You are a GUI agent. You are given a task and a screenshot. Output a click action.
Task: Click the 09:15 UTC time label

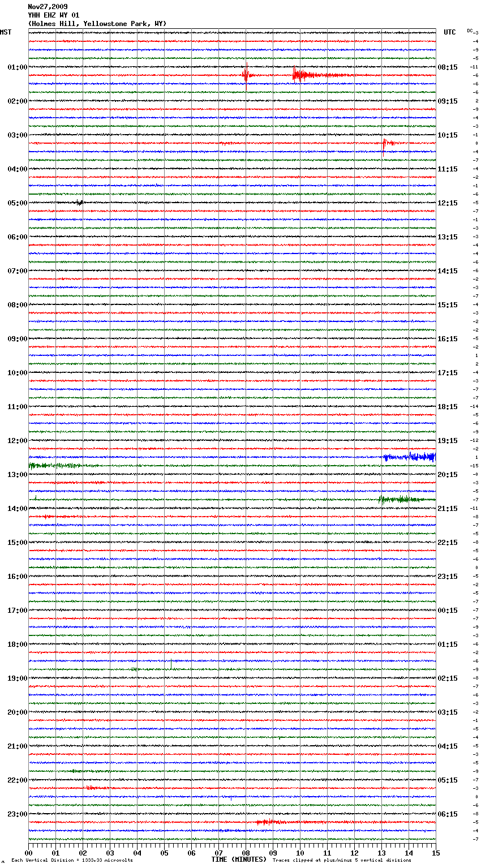[448, 101]
